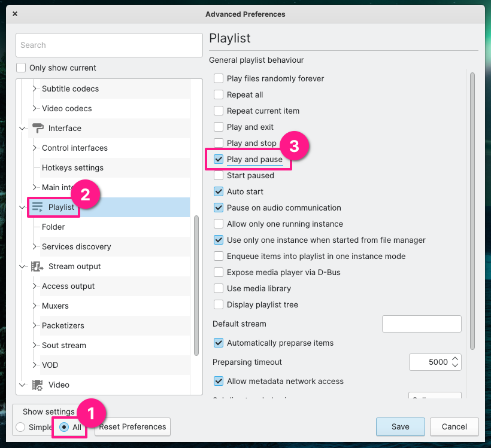Expand the Packetizers node
The image size is (491, 448).
click(x=35, y=325)
